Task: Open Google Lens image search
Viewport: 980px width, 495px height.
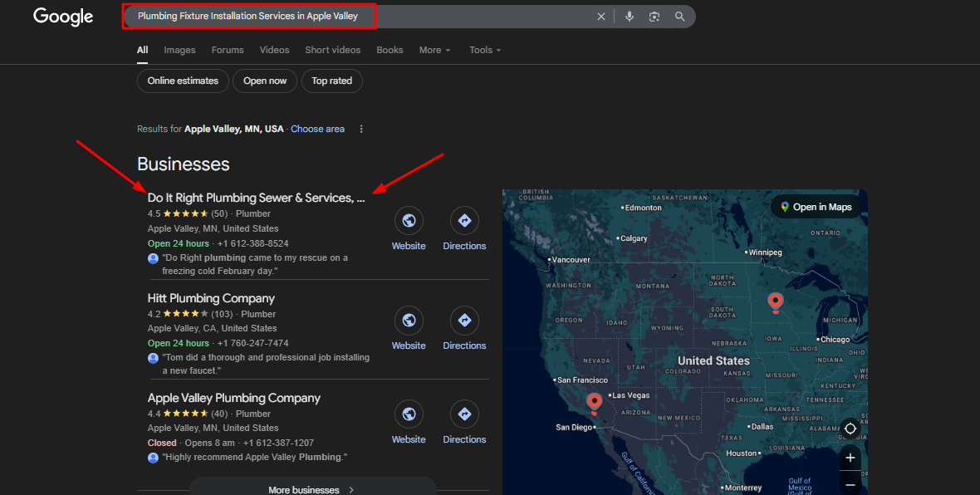Action: 654,17
